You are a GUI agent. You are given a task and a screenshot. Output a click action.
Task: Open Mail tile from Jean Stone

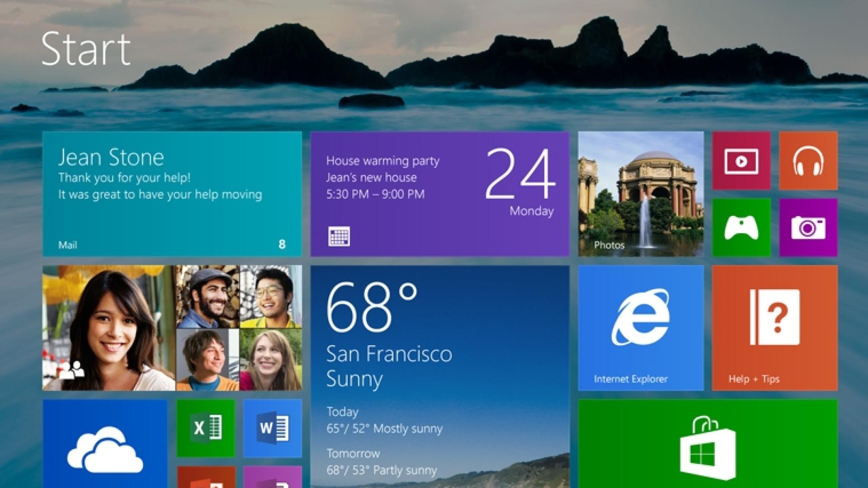172,194
